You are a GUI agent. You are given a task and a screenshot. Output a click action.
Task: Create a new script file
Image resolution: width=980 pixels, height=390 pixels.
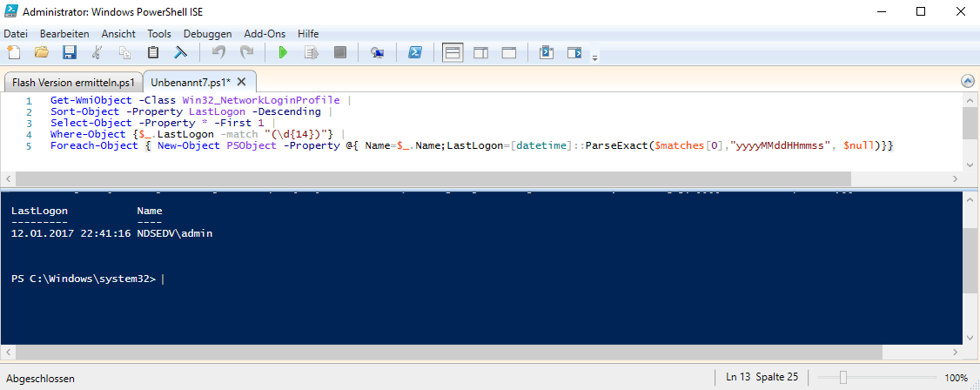click(13, 53)
